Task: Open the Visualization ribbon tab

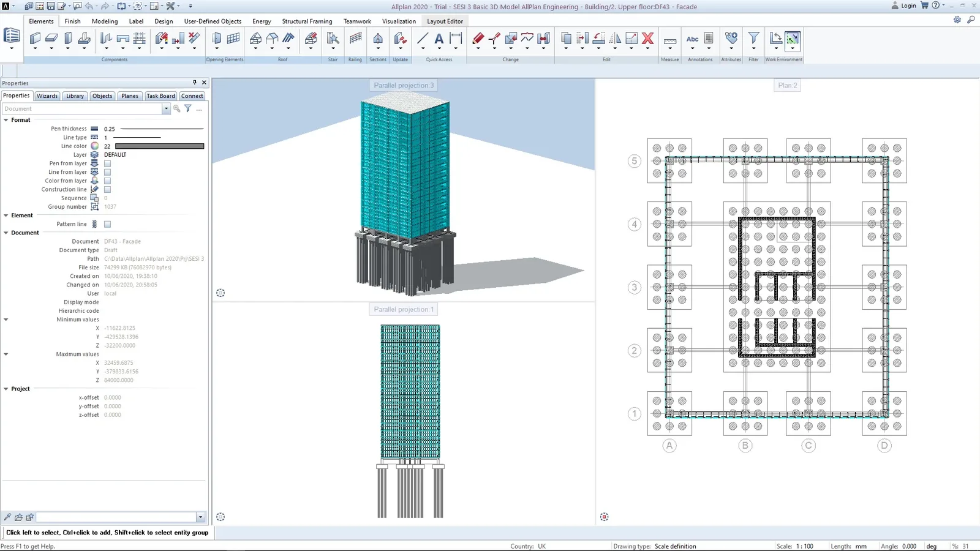Action: (399, 21)
